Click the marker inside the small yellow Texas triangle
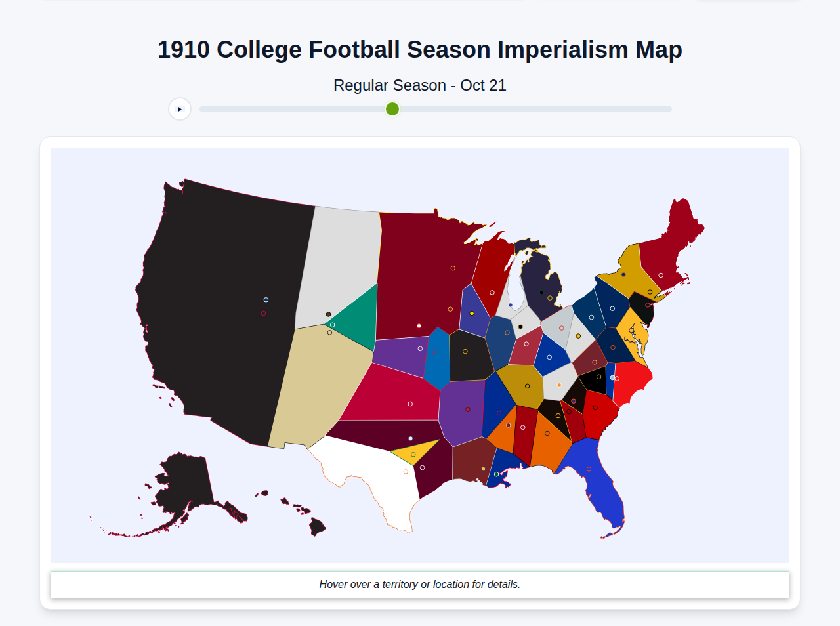The height and width of the screenshot is (626, 840). pos(413,453)
